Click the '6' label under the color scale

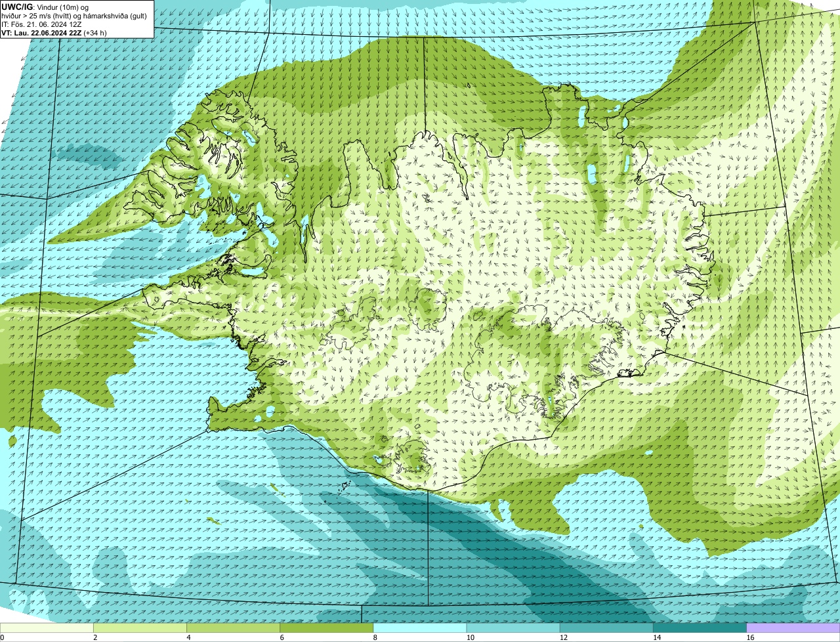point(282,637)
